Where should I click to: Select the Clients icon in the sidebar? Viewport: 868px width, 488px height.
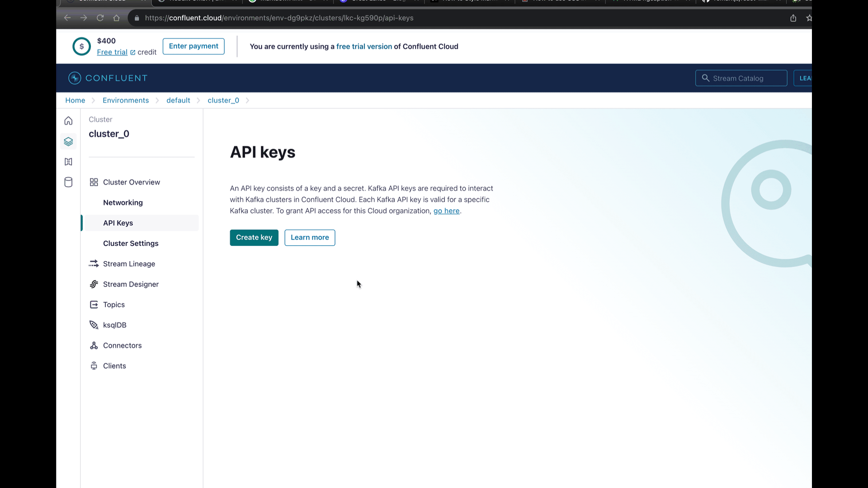[x=94, y=366]
